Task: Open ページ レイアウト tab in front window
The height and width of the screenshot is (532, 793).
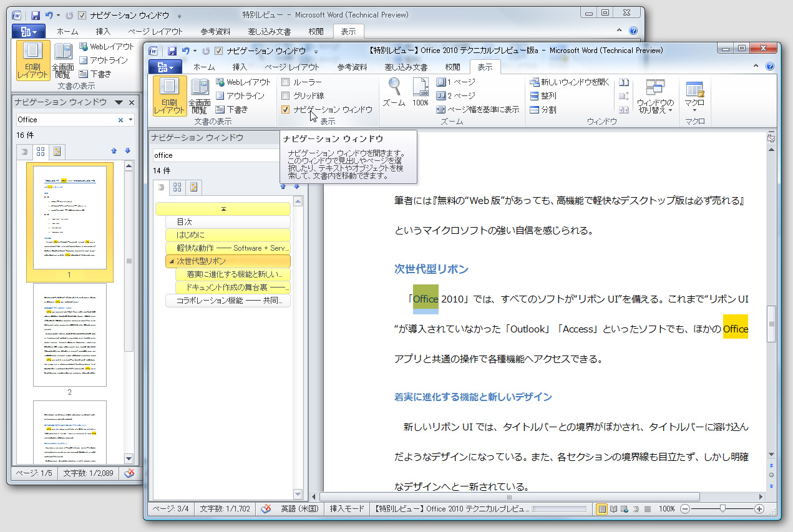Action: tap(292, 67)
